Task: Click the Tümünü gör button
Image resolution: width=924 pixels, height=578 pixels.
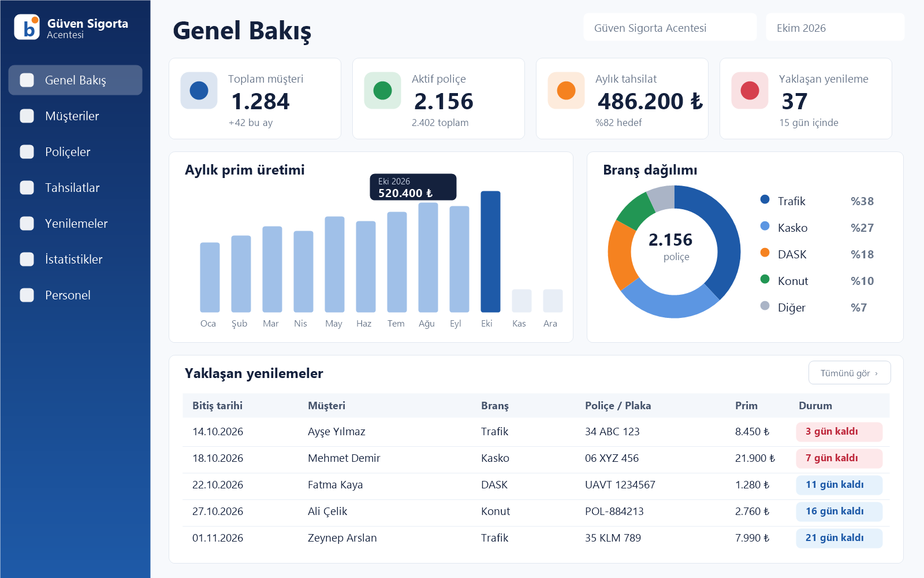Action: tap(850, 373)
